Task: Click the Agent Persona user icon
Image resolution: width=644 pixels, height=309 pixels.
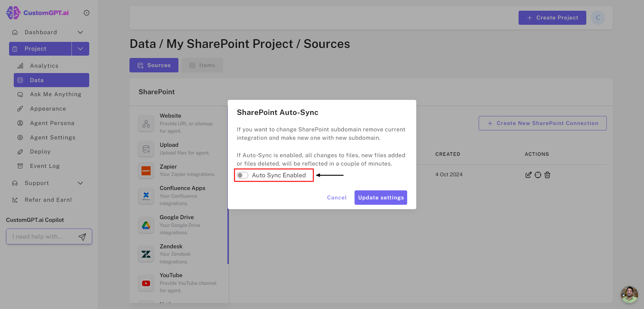Action: point(20,123)
